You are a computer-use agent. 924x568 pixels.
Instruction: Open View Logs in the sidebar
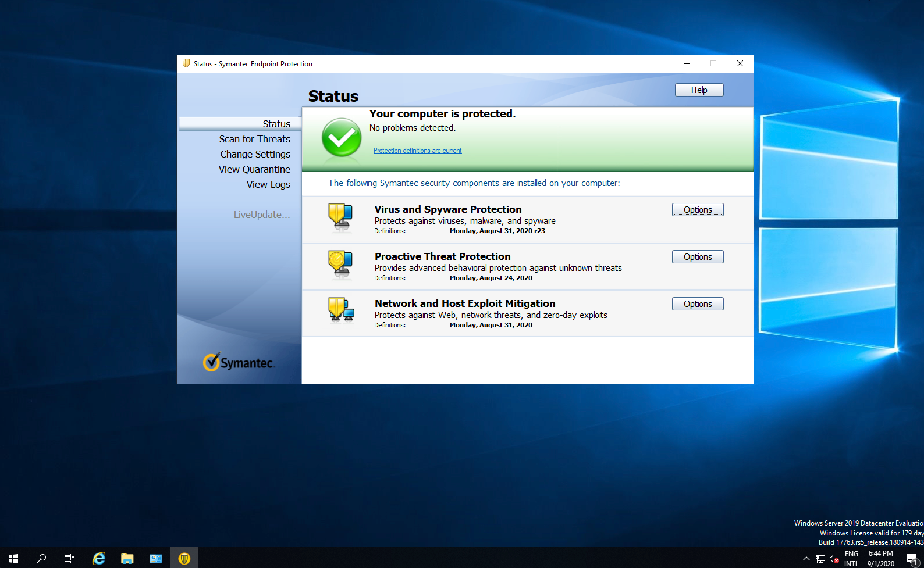(x=268, y=184)
